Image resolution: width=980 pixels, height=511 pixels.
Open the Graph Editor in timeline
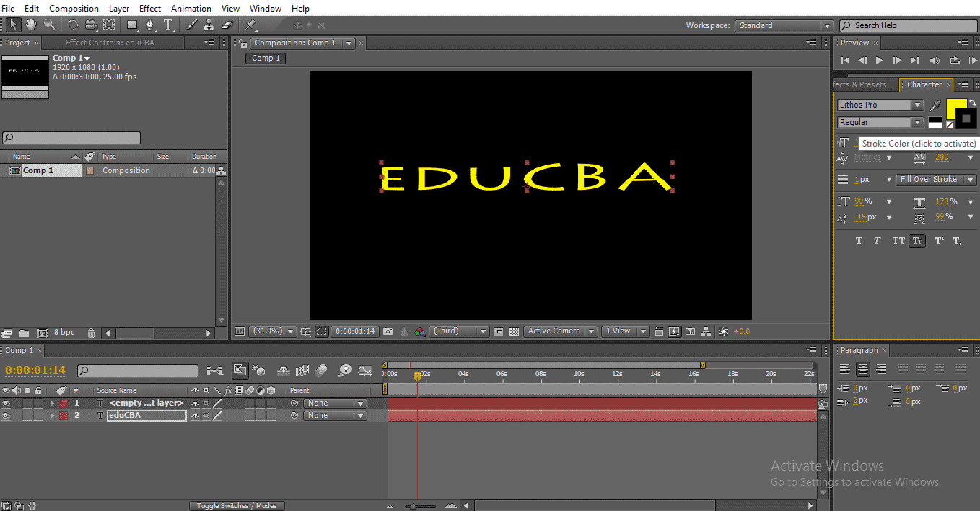pyautogui.click(x=365, y=370)
